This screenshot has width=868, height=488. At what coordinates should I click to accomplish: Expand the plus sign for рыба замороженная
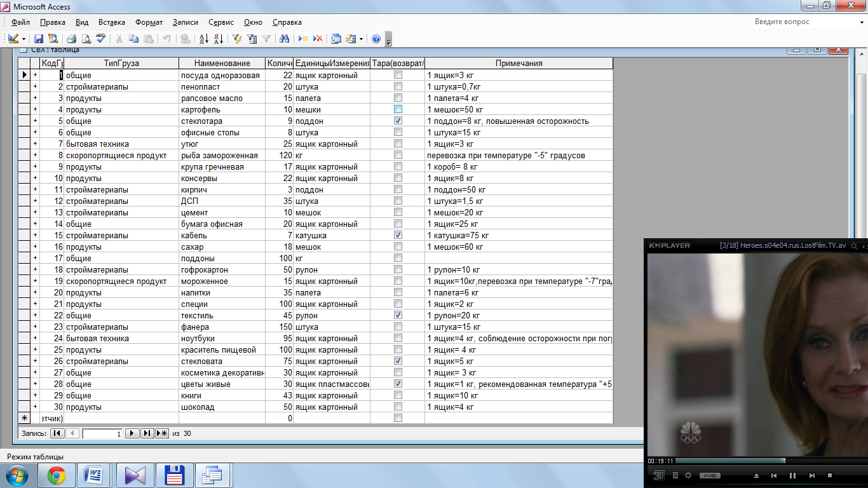[x=35, y=155]
